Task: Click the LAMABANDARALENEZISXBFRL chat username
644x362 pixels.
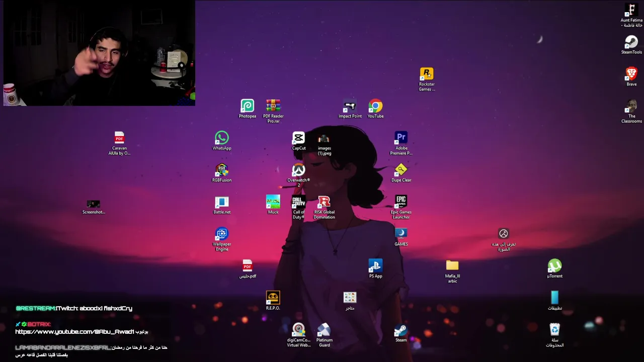Action: click(x=63, y=347)
